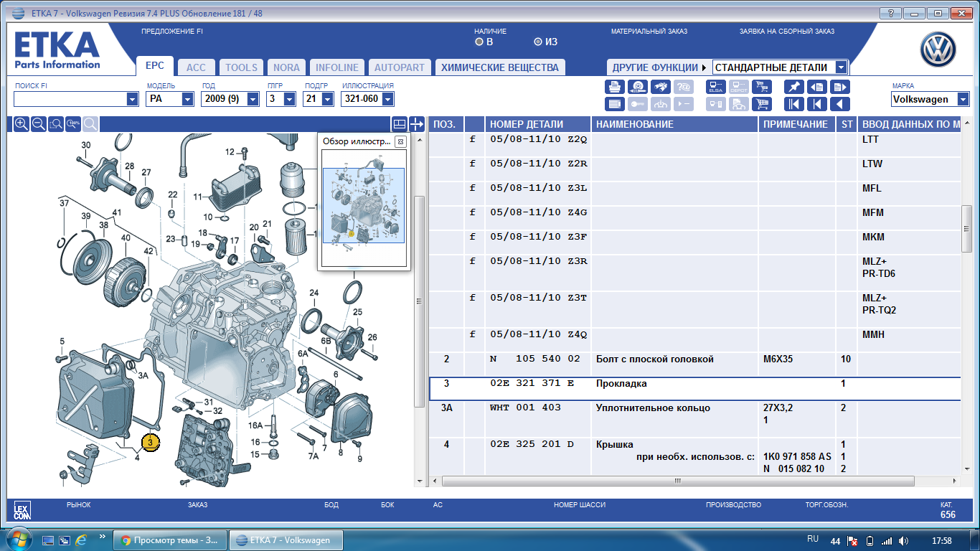This screenshot has height=551, width=980.
Task: Select the 'В' availability radio button
Action: click(479, 42)
